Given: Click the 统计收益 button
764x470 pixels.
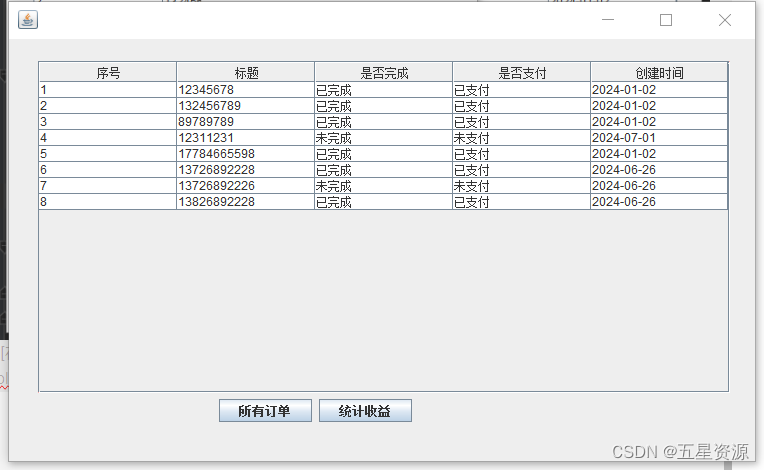Looking at the screenshot, I should click(x=365, y=411).
